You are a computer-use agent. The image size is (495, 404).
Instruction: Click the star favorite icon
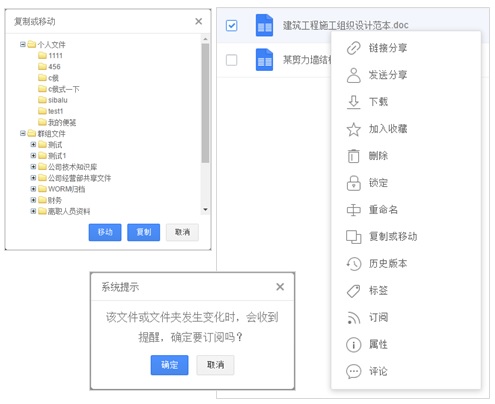(353, 129)
